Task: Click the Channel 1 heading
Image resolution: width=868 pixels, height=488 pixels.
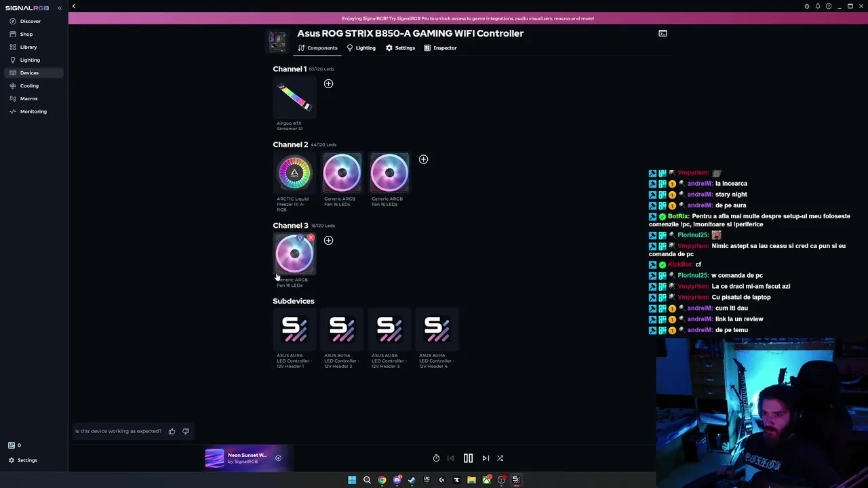Action: tap(290, 69)
